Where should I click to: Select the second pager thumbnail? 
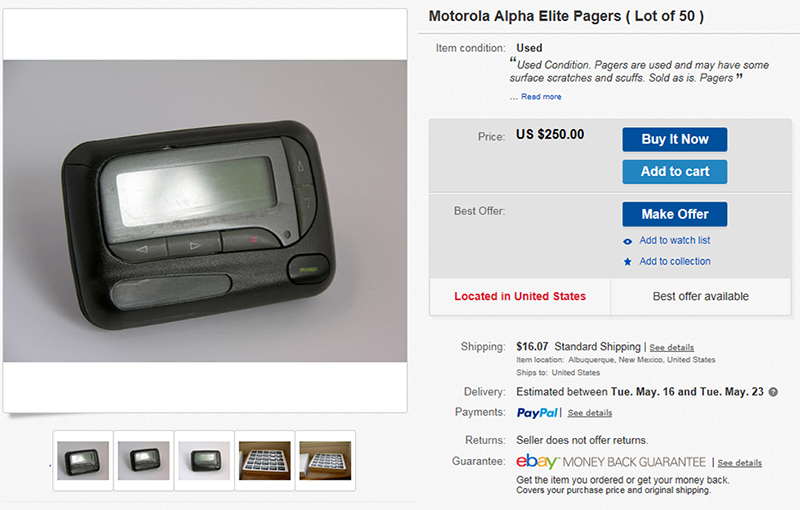(x=143, y=461)
